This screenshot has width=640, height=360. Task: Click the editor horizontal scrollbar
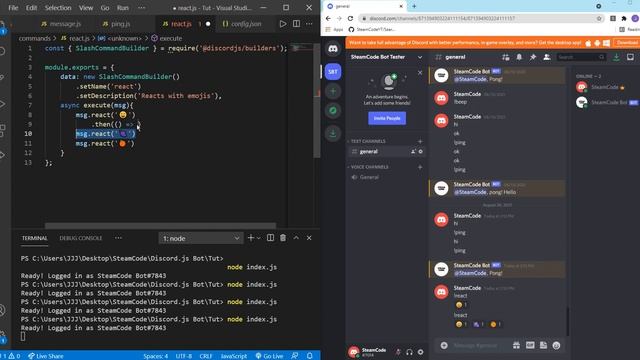pos(160,225)
